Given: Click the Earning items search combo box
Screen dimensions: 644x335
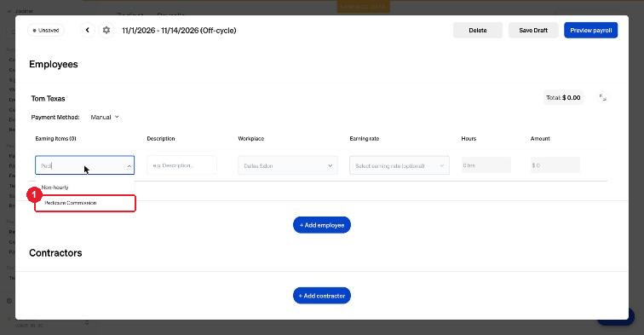Looking at the screenshot, I should pos(84,165).
